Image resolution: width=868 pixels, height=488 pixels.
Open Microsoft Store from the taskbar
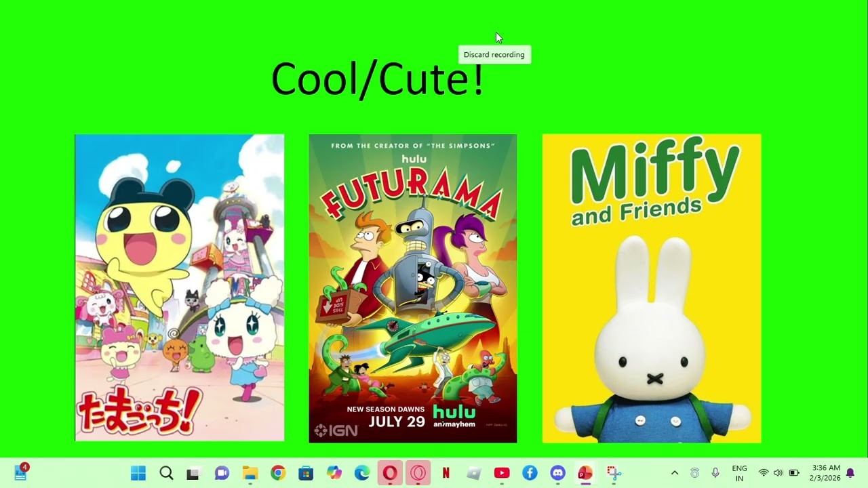click(306, 473)
